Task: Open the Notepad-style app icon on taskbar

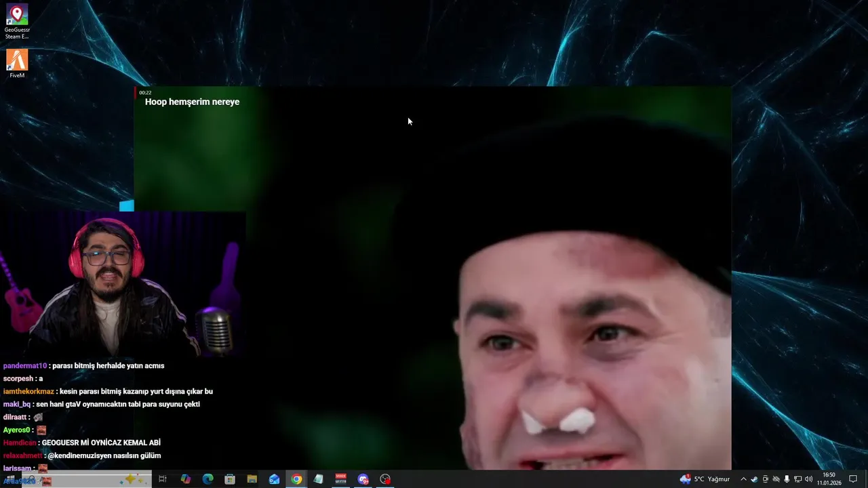Action: 318,479
